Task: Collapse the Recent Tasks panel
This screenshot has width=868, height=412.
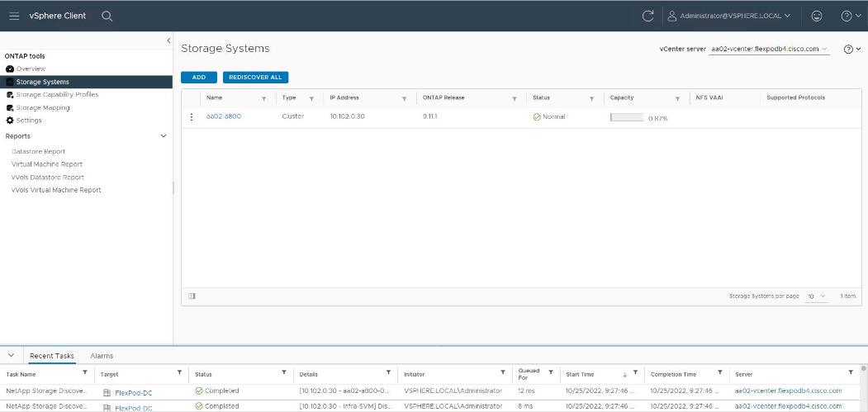Action: 11,356
